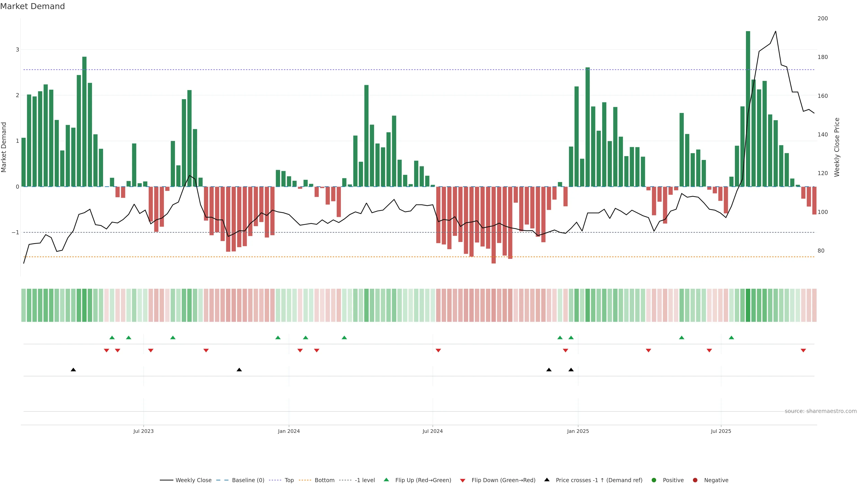
Task: Click first black price-cross triangle marker
Action: click(73, 369)
